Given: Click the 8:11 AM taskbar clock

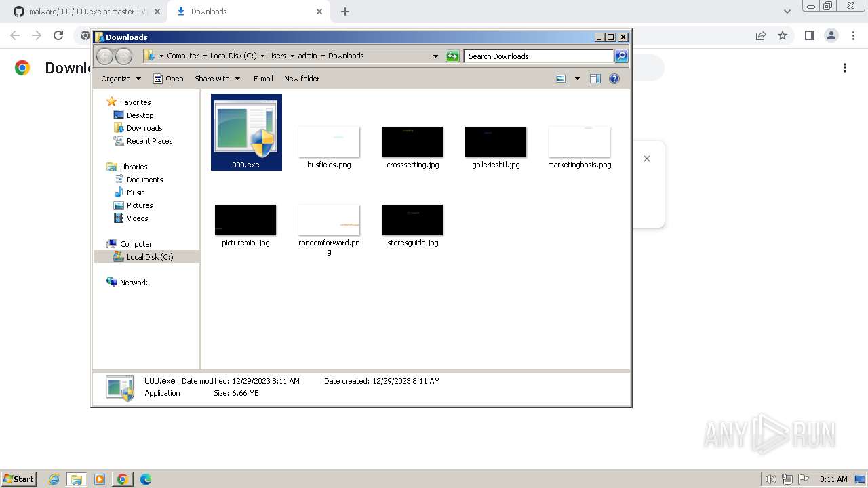Looking at the screenshot, I should [833, 479].
